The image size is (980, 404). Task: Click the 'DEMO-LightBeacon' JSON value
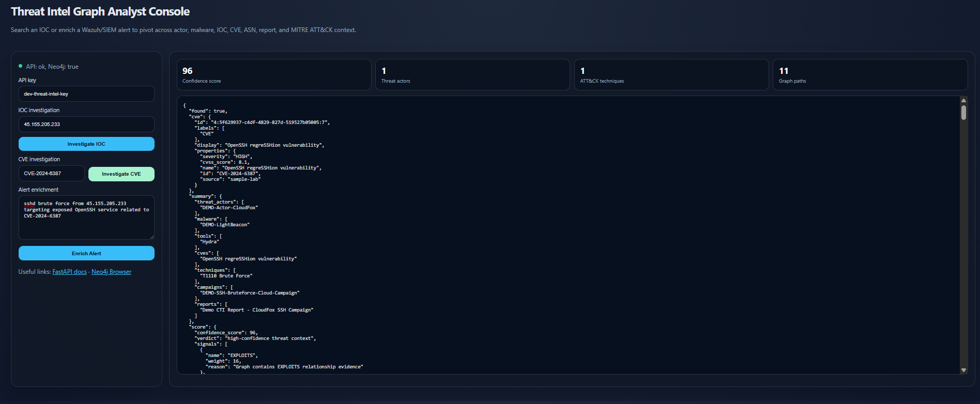point(225,225)
